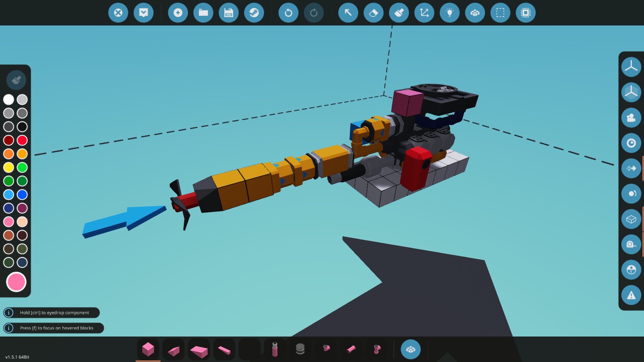This screenshot has height=362, width=644.
Task: Click the Undo arrow button
Action: pos(288,13)
